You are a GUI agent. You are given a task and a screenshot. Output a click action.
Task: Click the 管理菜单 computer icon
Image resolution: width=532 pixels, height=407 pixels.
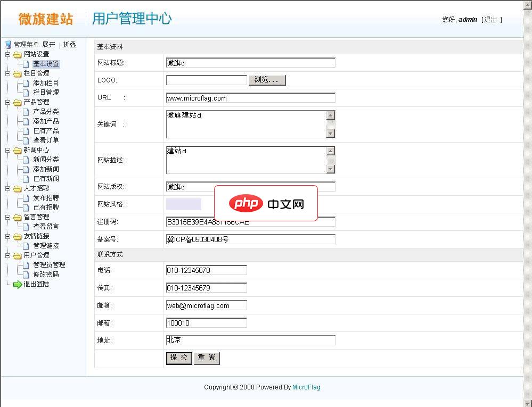click(9, 45)
